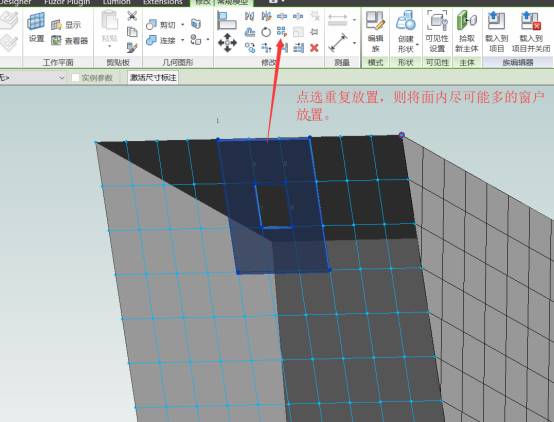The width and height of the screenshot is (554, 422).
Task: Select Trim/Extend to Corner tool
Action: pos(266,48)
